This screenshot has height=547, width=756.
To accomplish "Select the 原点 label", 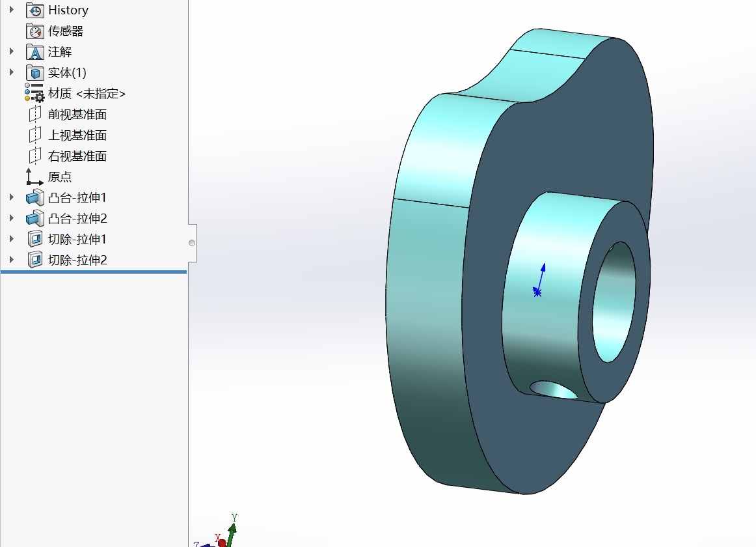I will (60, 176).
